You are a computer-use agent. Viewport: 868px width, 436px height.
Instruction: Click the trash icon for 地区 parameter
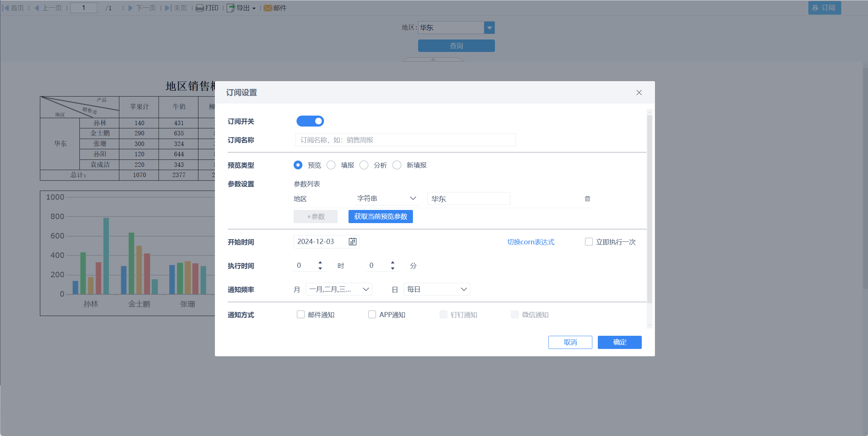click(587, 199)
